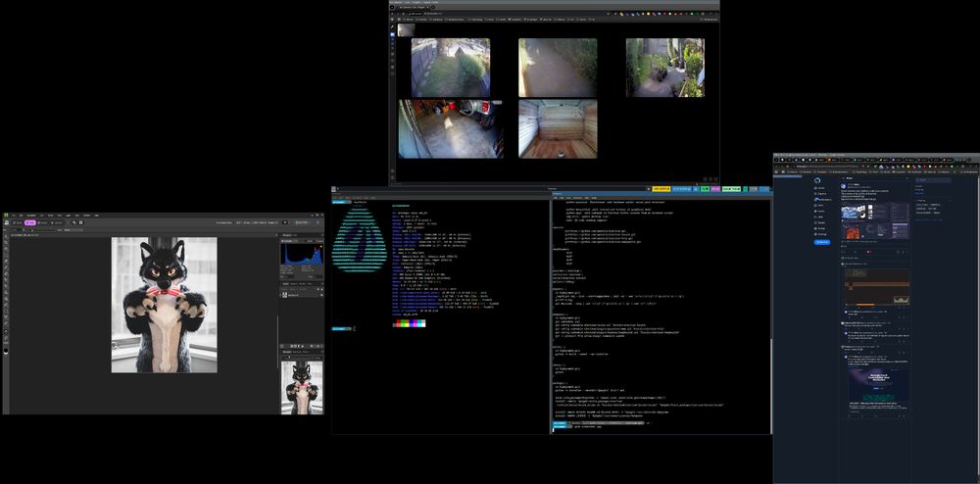Open Settings in the Bluesky sidebar
Viewport: 980px width, 484px height.
821,234
